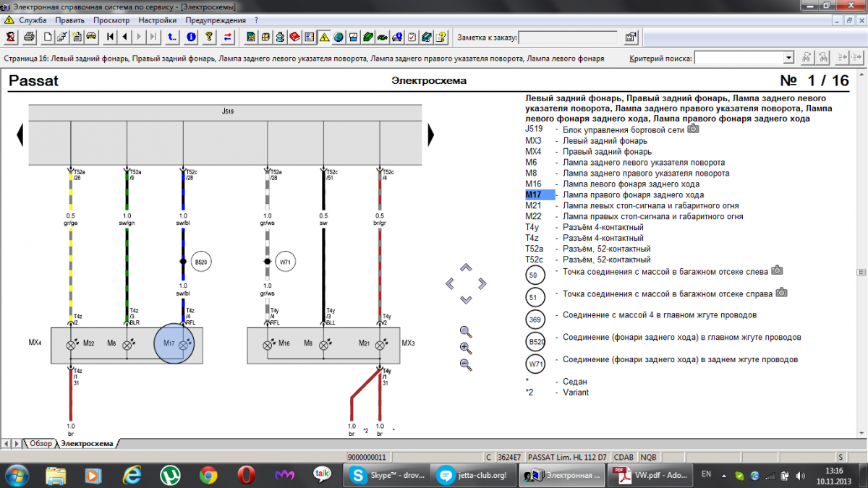Click the right black page arrow on the diagram

(430, 134)
